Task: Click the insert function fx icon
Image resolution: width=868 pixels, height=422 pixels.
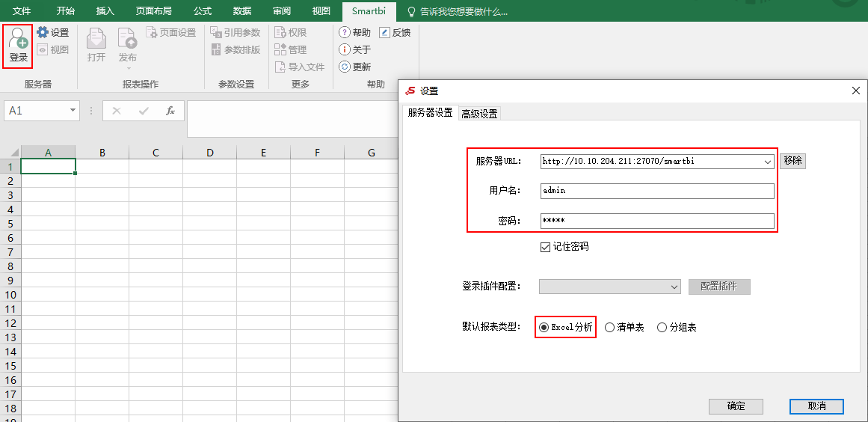Action: pos(170,111)
